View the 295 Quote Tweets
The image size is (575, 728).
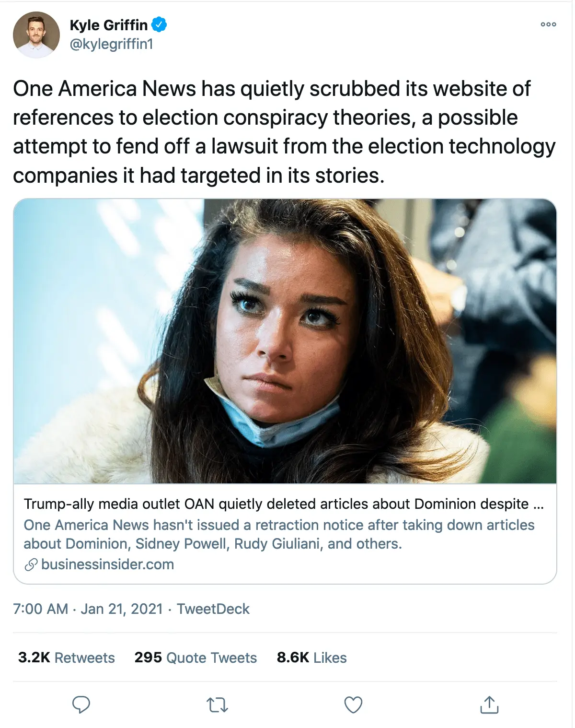(195, 658)
